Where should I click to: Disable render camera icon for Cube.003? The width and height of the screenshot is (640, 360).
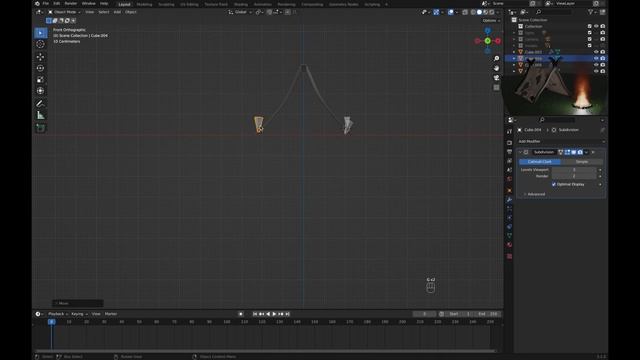point(602,52)
